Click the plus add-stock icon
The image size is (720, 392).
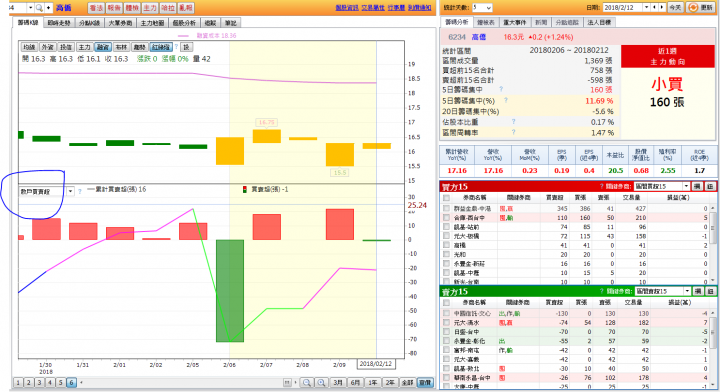pyautogui.click(x=48, y=8)
